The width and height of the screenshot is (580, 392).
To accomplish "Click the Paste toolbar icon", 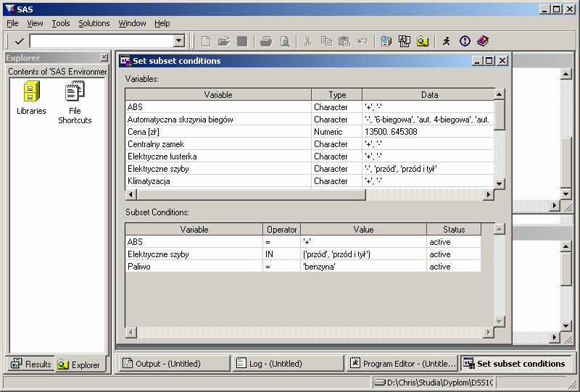I will coord(344,41).
